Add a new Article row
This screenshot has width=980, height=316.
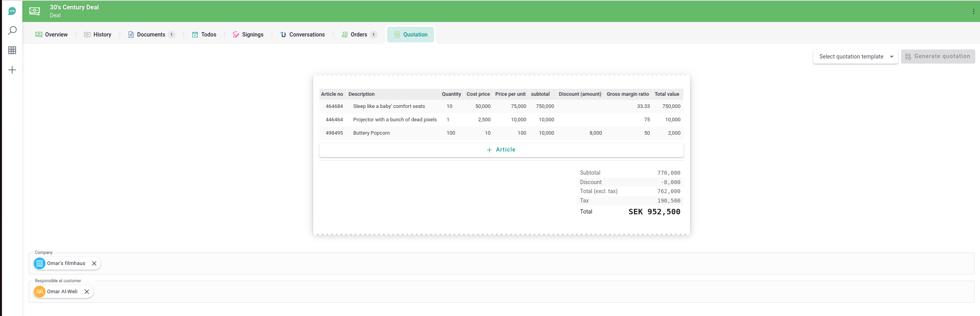pos(501,150)
